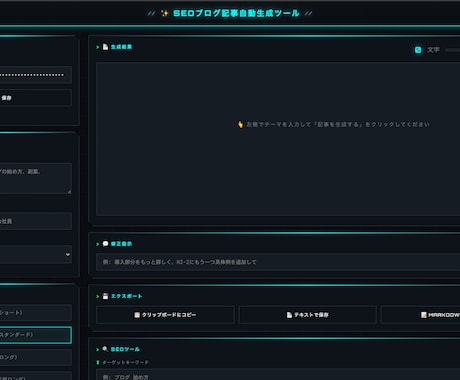Click the target reader field ending in 社員
460x380 pixels.
click(36, 221)
